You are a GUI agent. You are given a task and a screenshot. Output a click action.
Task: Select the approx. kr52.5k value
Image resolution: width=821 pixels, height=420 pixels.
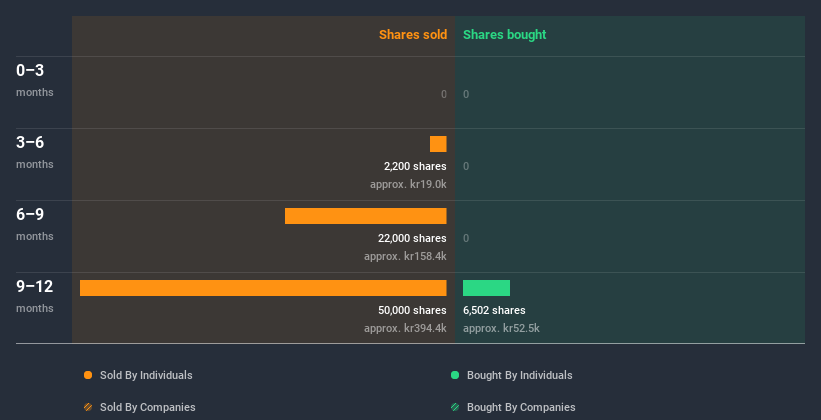[501, 328]
